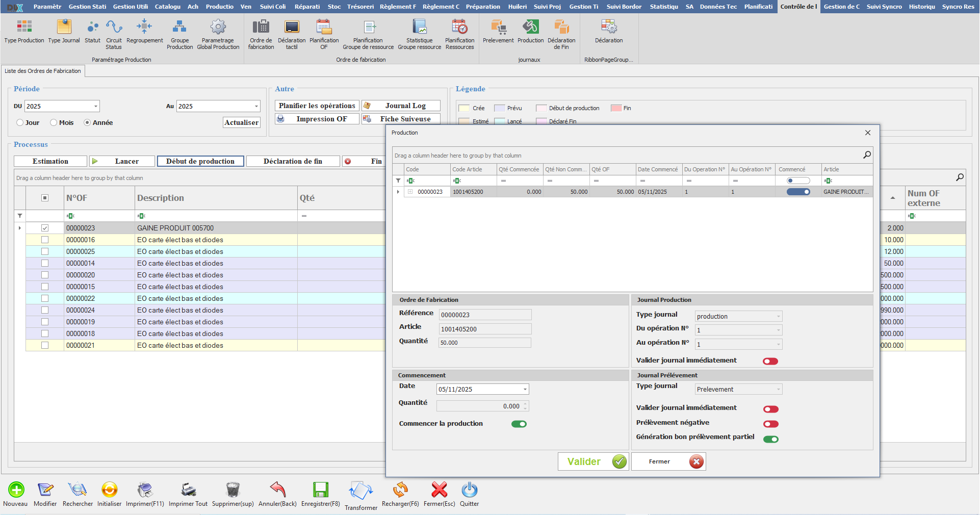Enable Prélèvement négative toggle

[x=770, y=424]
